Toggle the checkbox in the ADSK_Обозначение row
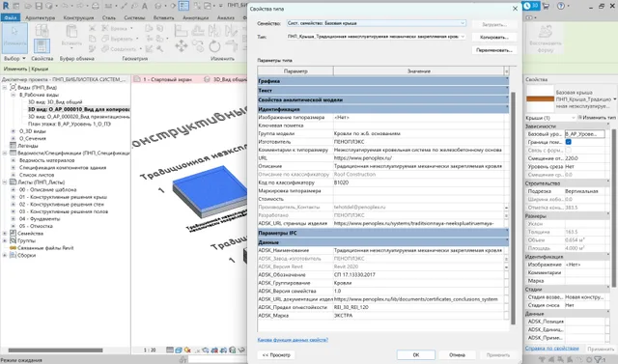618x364 pixels. tap(506, 275)
